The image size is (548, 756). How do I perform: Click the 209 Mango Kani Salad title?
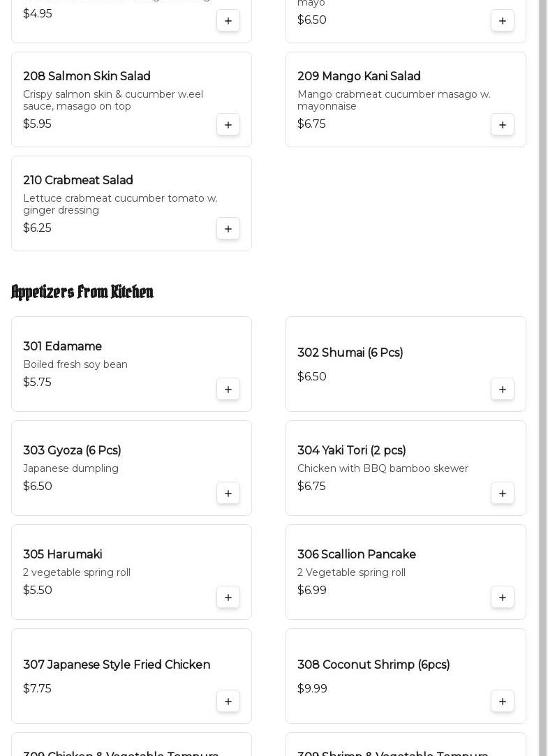pyautogui.click(x=359, y=77)
